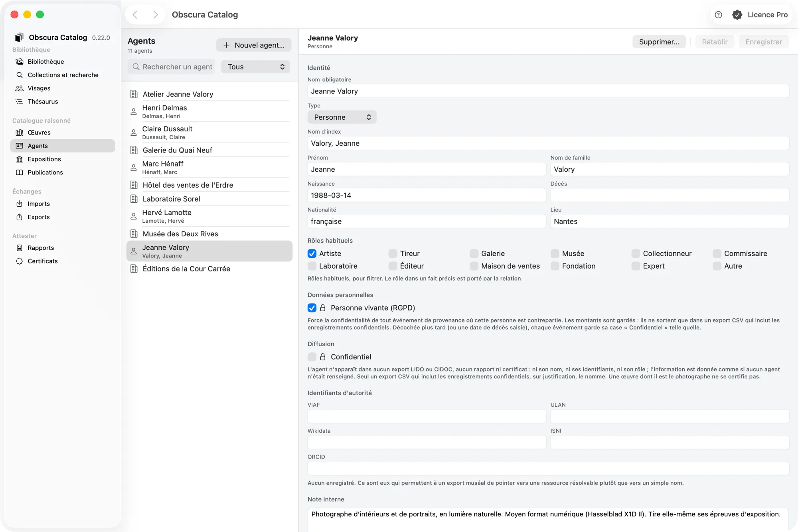The image size is (798, 532).
Task: Click the Collections et recherche magnifier icon
Action: 19,75
